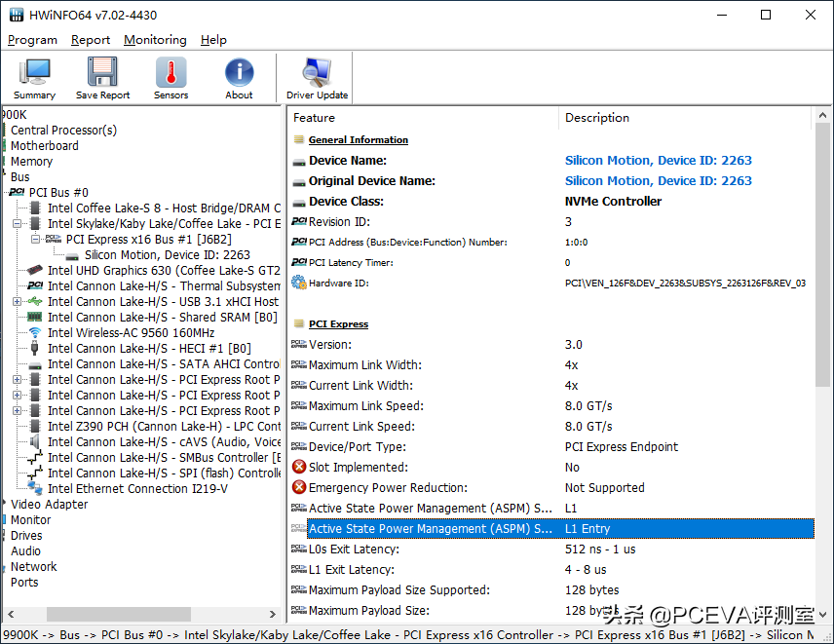Select Intel UHD Graphics 630 entry

pos(164,271)
